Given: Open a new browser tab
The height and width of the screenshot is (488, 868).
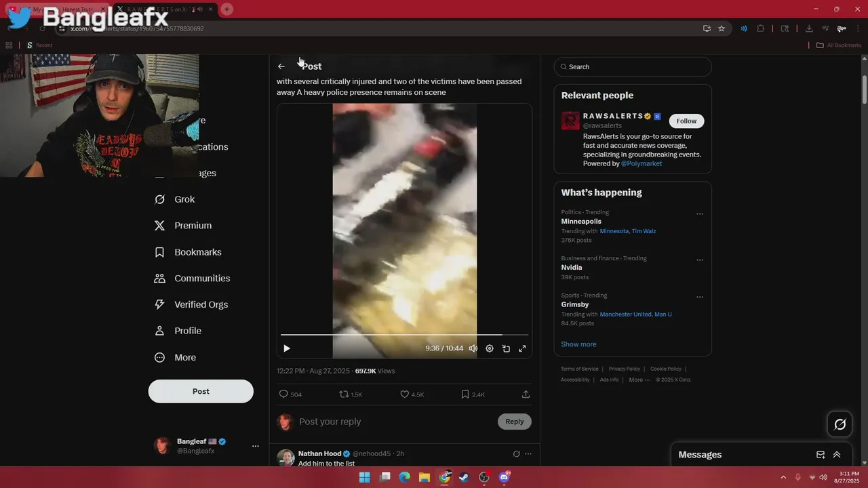Looking at the screenshot, I should click(x=226, y=9).
